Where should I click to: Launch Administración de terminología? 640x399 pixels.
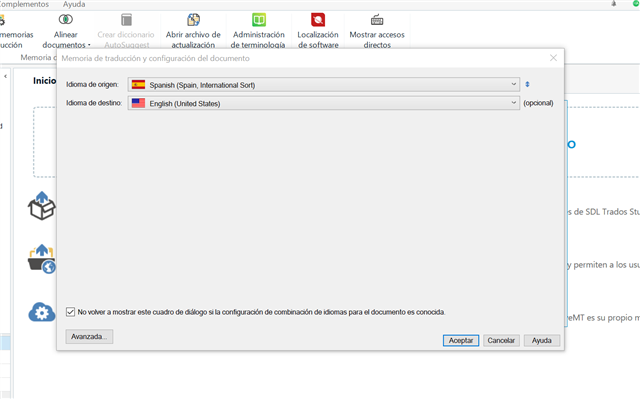tap(258, 32)
